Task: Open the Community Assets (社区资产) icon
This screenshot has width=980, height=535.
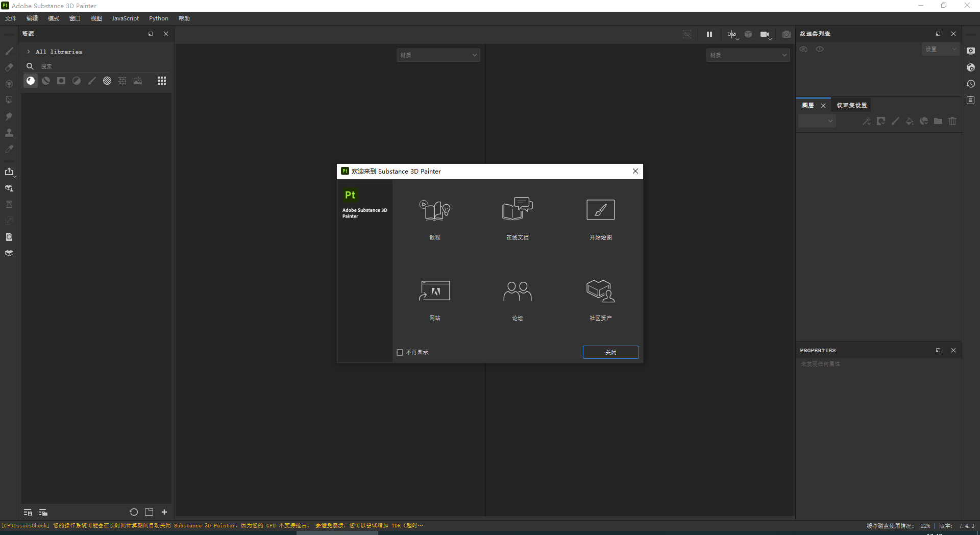Action: 600,291
